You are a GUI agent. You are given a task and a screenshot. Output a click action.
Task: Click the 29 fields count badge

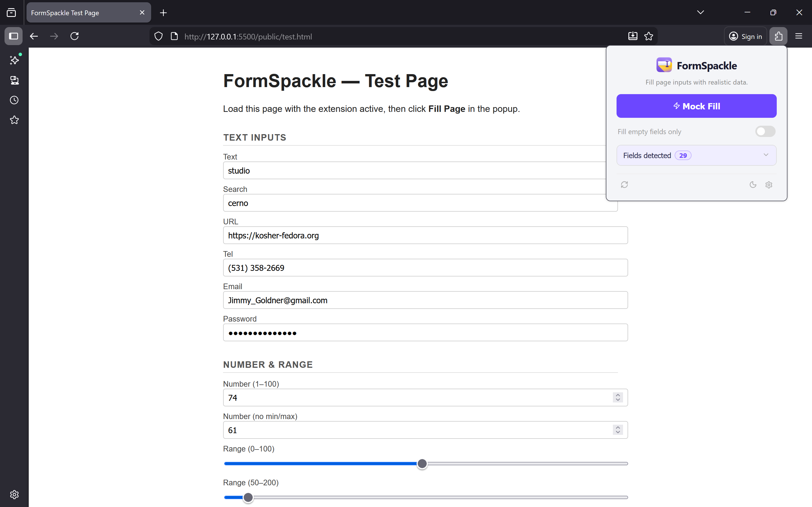683,155
